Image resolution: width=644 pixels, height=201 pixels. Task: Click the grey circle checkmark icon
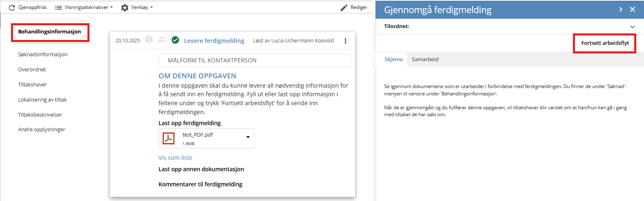pos(149,40)
